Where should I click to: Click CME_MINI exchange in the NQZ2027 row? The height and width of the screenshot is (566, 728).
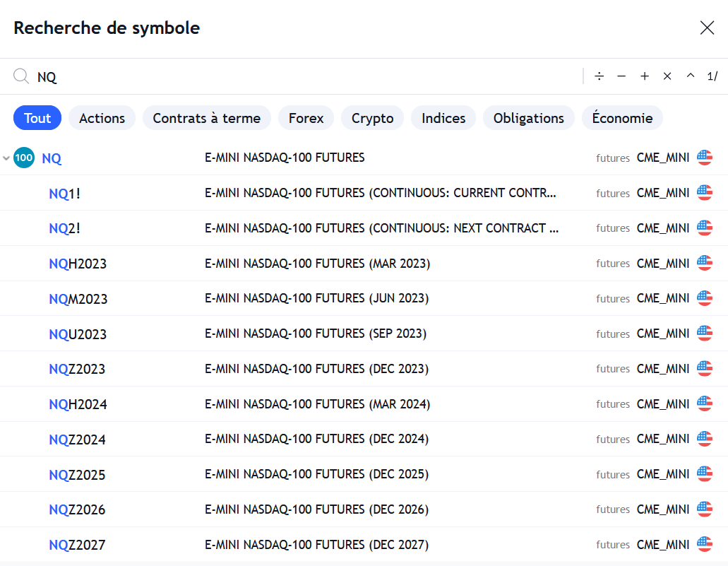(663, 545)
